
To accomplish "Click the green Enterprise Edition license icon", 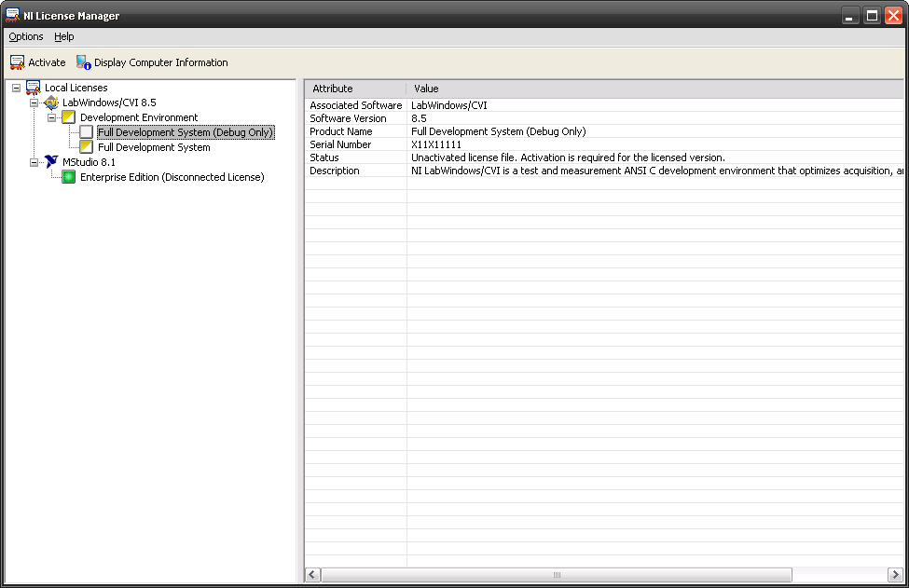I will [x=68, y=177].
